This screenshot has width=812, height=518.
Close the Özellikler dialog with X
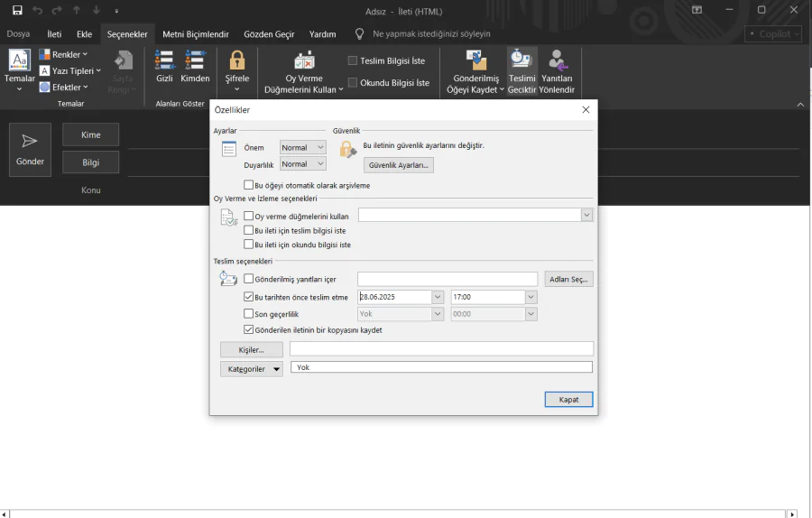tap(586, 110)
